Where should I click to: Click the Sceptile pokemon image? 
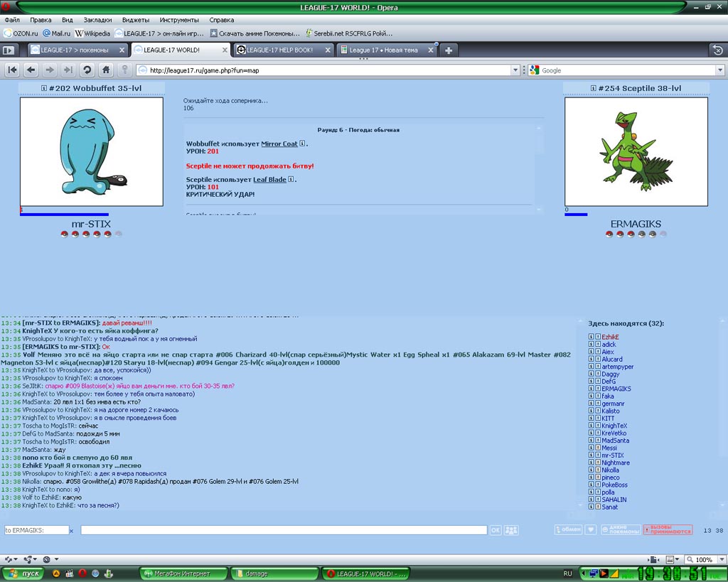coord(636,152)
